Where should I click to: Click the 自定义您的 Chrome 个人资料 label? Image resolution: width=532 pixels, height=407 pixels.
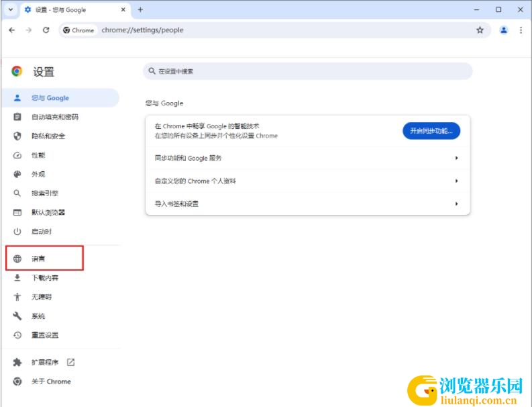pyautogui.click(x=195, y=181)
